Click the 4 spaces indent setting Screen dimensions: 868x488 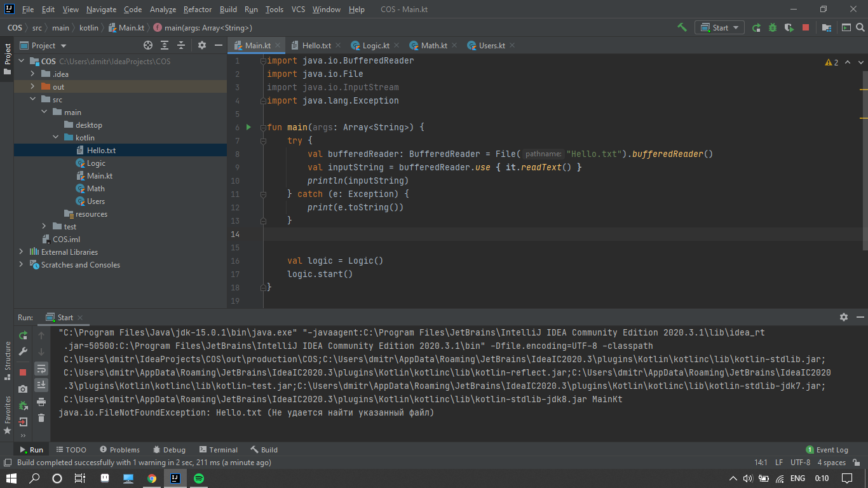[832, 463]
